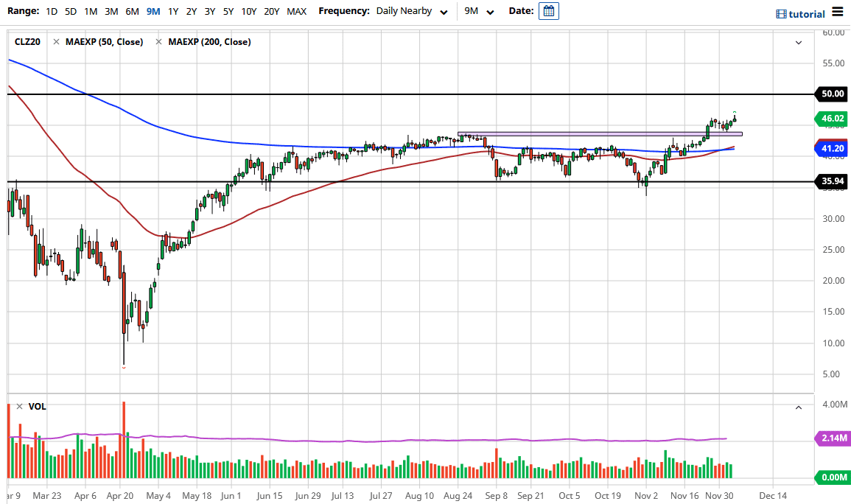851x504 pixels.
Task: Select the 5Y range option
Action: pyautogui.click(x=228, y=11)
